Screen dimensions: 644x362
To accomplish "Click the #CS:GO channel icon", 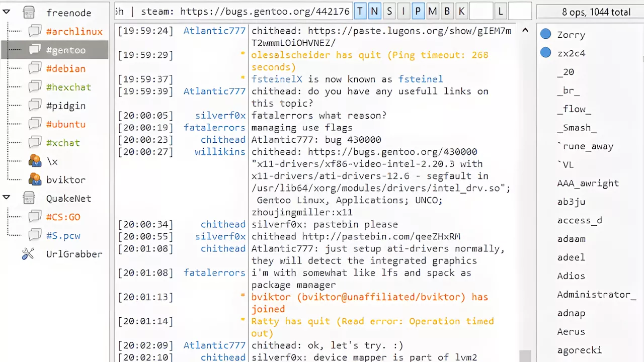I will pyautogui.click(x=35, y=217).
